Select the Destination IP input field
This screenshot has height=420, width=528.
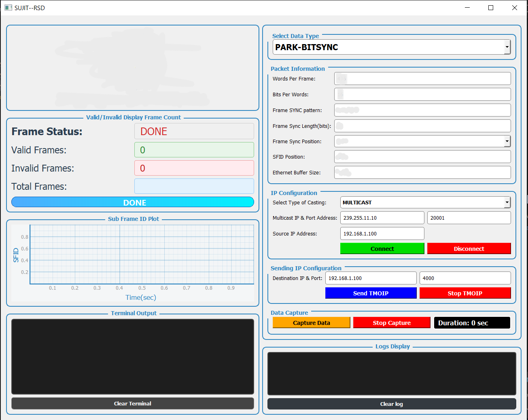(x=371, y=278)
